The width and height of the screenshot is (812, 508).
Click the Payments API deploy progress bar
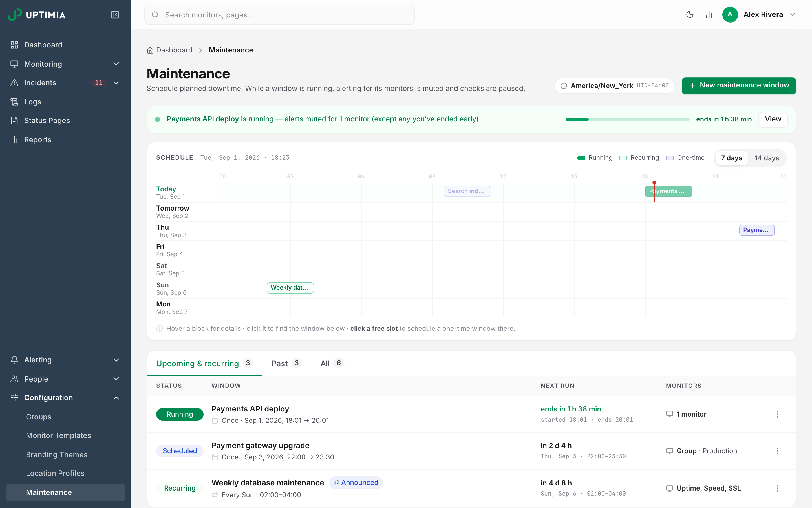pyautogui.click(x=627, y=119)
